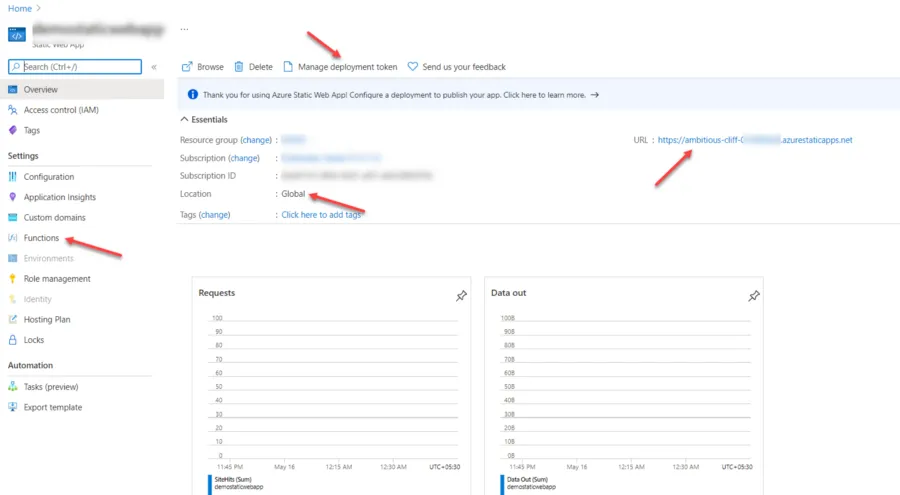
Task: Click the Overview icon in sidebar
Action: (13, 90)
